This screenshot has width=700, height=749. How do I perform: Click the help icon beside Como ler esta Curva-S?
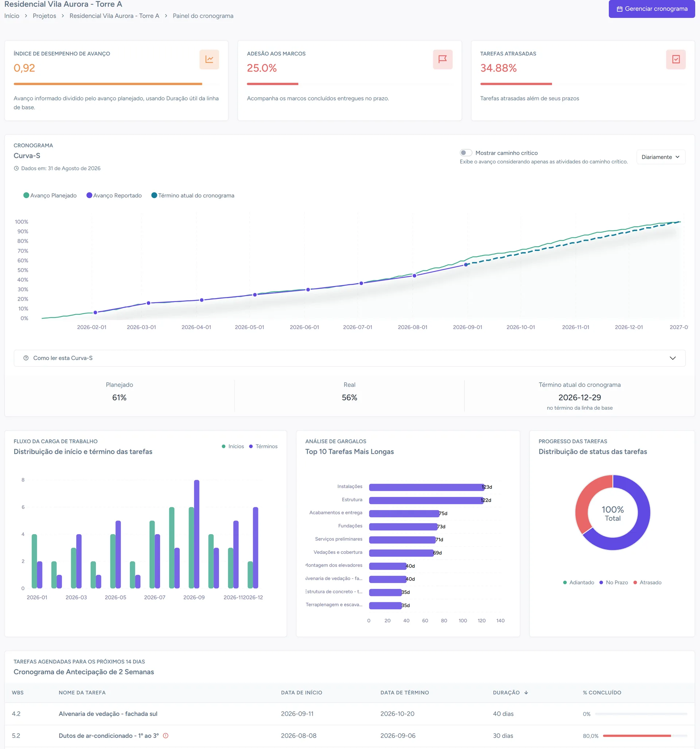26,358
